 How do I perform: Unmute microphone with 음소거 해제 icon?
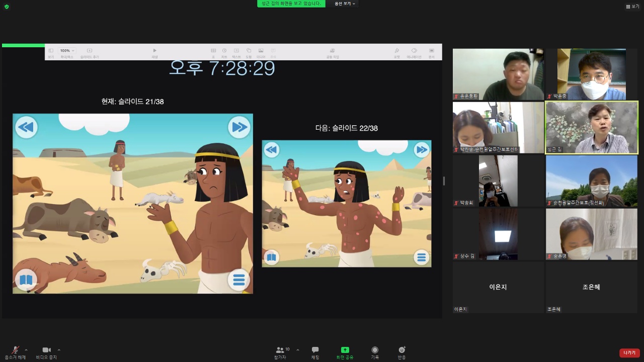16,350
